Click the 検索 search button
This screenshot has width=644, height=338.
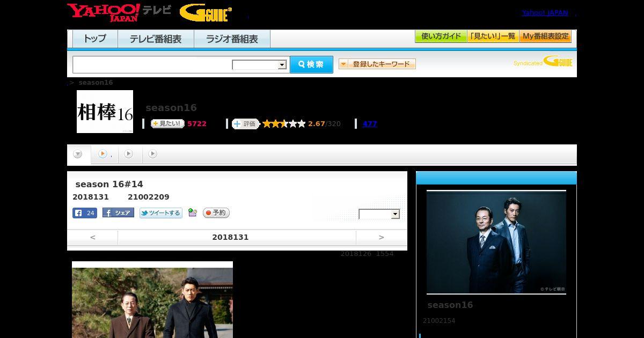(x=311, y=64)
